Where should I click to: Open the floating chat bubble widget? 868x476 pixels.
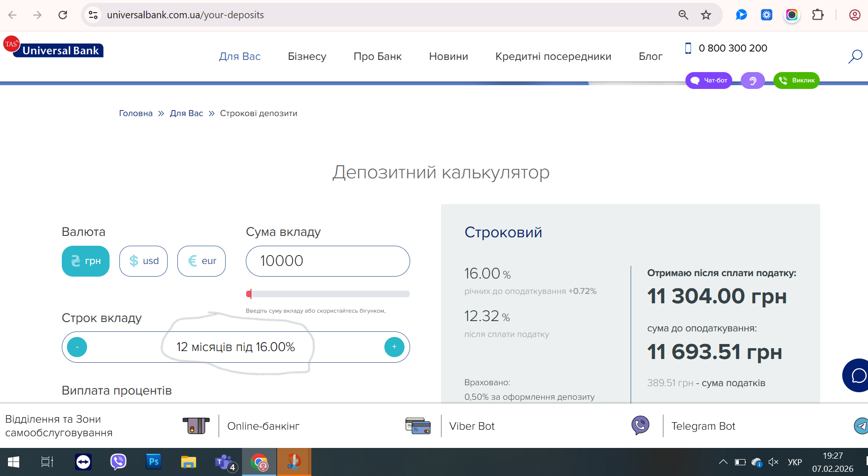[x=857, y=375]
